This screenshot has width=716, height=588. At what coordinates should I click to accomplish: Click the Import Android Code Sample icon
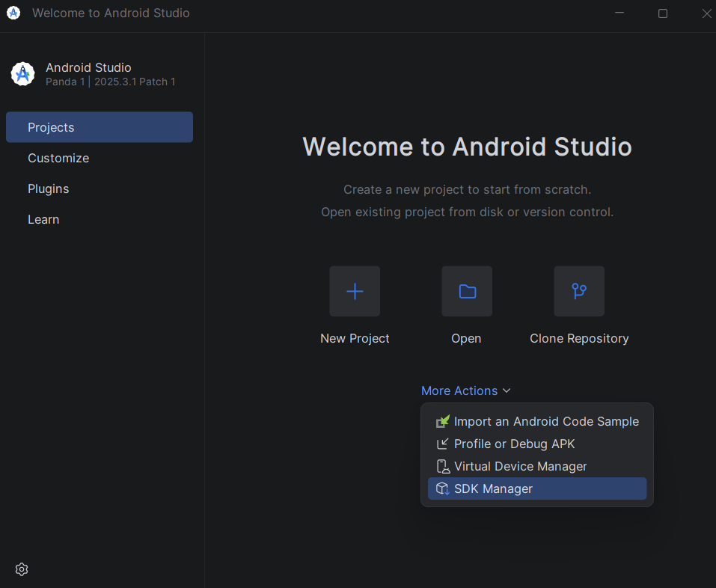pyautogui.click(x=443, y=422)
